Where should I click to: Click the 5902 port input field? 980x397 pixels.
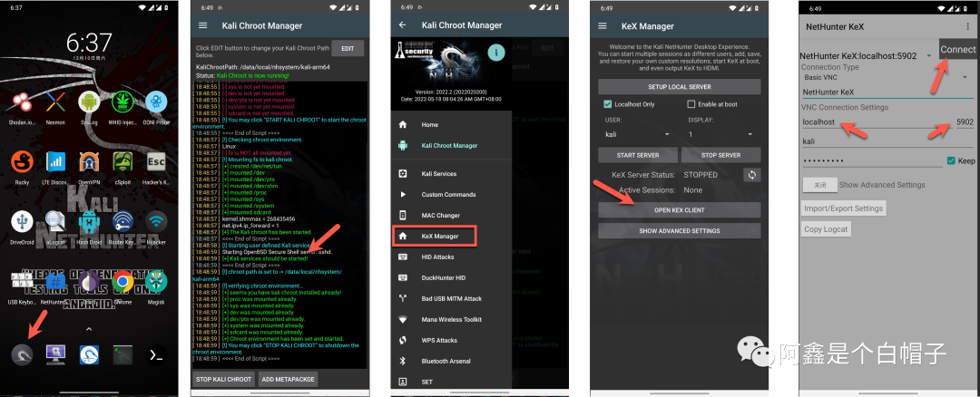coord(965,122)
